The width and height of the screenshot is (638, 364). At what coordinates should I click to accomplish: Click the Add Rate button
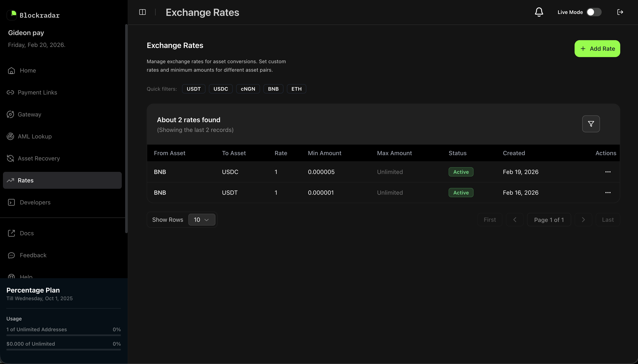coord(597,48)
